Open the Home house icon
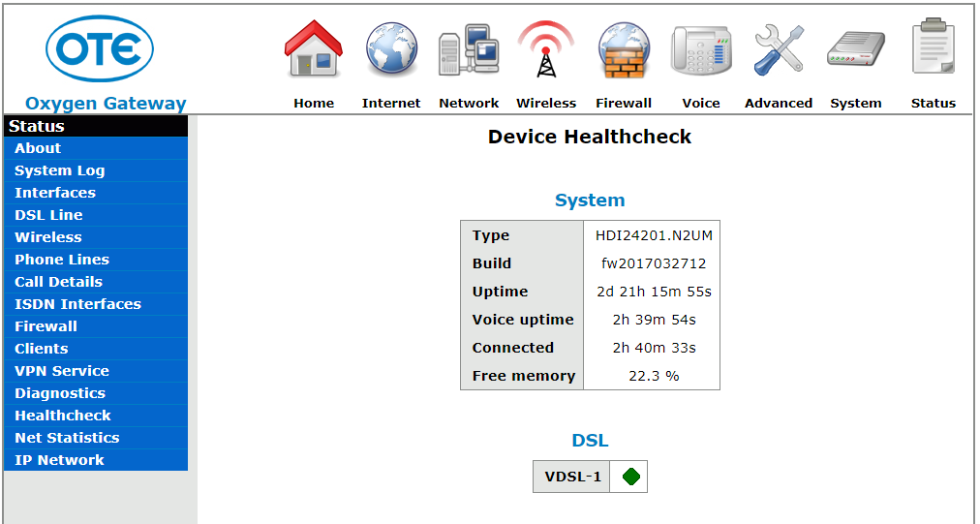980x524 pixels. tap(313, 49)
